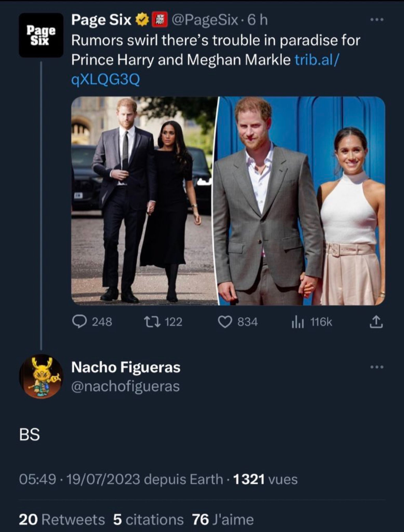Open the left photo of couple in black
The width and height of the screenshot is (404, 532).
pyautogui.click(x=144, y=201)
